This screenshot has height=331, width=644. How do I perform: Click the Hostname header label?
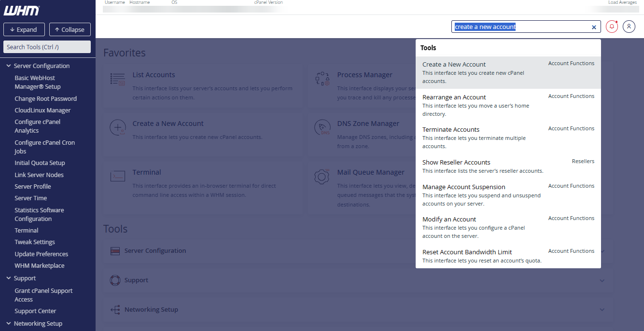(x=140, y=2)
